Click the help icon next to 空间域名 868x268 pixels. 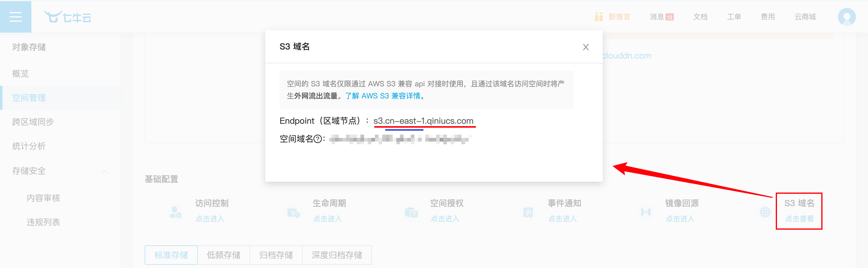(318, 139)
